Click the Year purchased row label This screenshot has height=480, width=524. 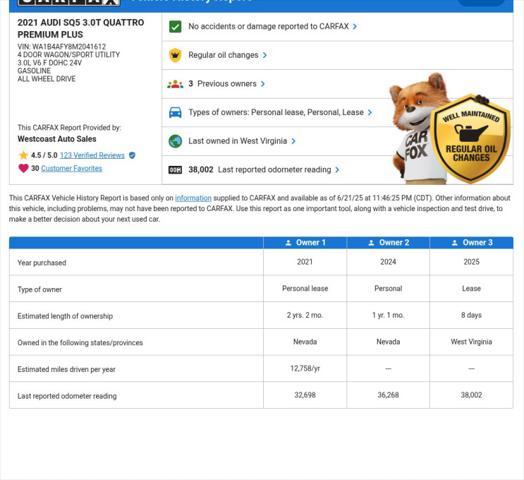[x=42, y=263]
